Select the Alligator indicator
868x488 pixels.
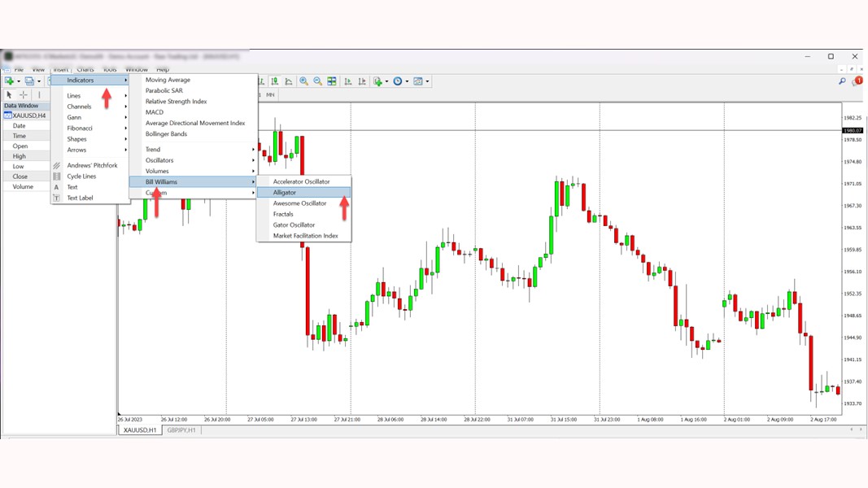point(304,192)
